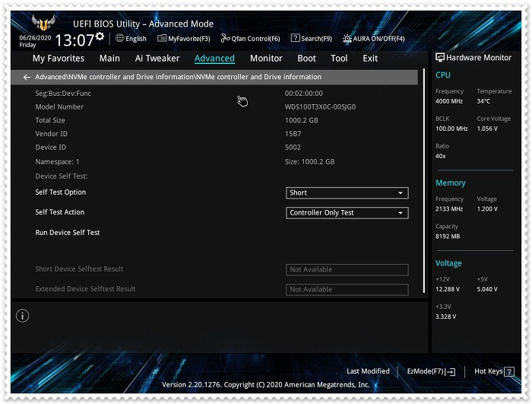Click CPU temperature 34°C

coord(483,101)
